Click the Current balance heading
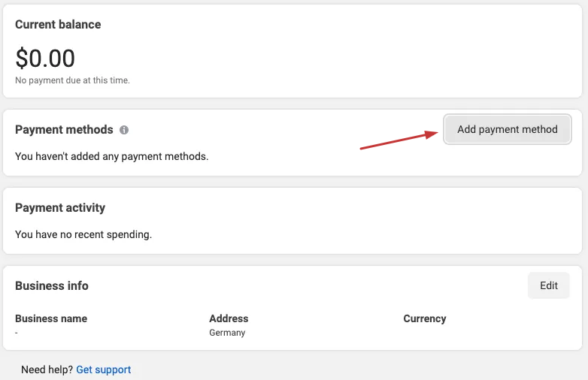The image size is (588, 380). pyautogui.click(x=58, y=24)
